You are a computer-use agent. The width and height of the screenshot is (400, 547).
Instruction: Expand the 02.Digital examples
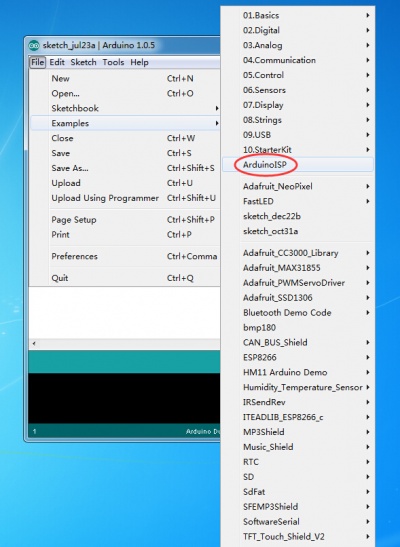tap(298, 30)
